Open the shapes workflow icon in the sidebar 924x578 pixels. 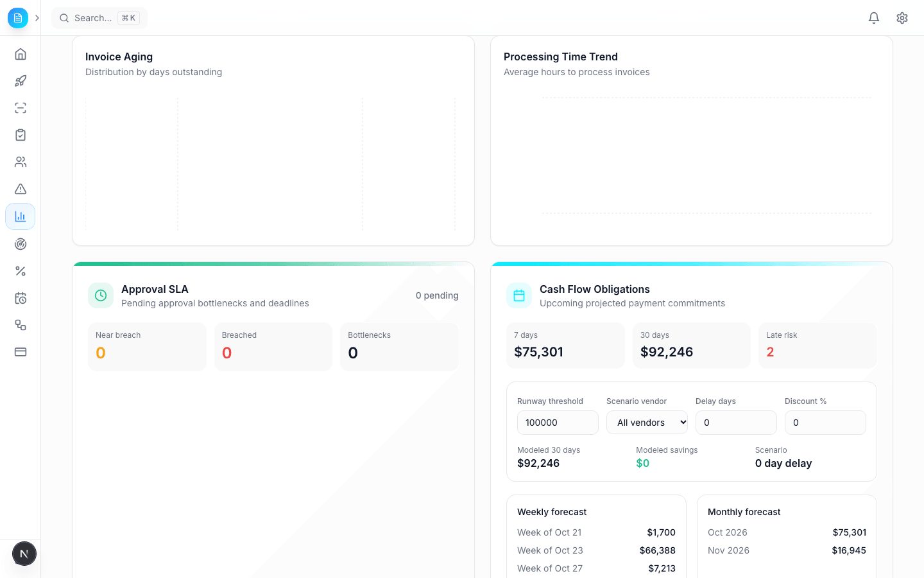point(21,325)
